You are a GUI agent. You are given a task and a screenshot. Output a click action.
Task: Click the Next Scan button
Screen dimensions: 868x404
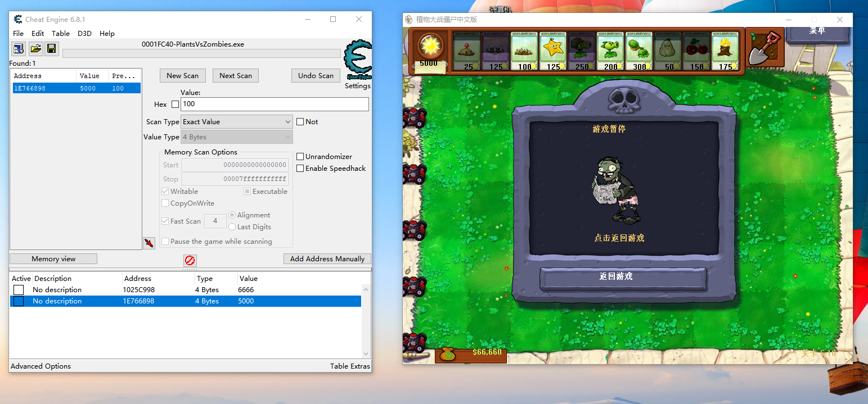coord(236,75)
